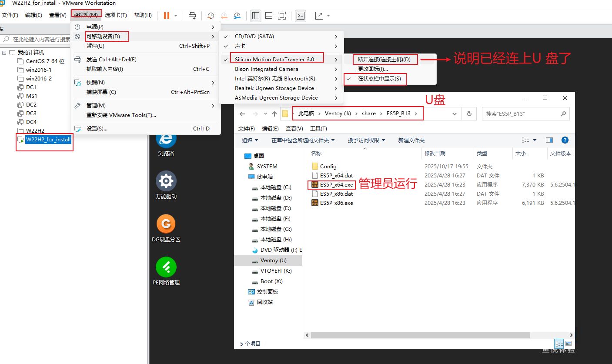Expand the 组织 dropdown in Explorer
This screenshot has width=612, height=364.
(250, 140)
